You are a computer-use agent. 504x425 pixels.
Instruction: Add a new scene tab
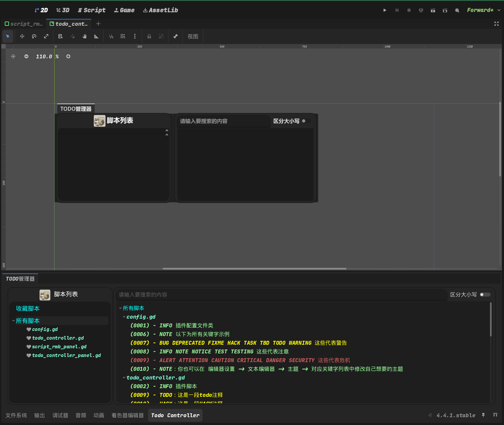(98, 24)
